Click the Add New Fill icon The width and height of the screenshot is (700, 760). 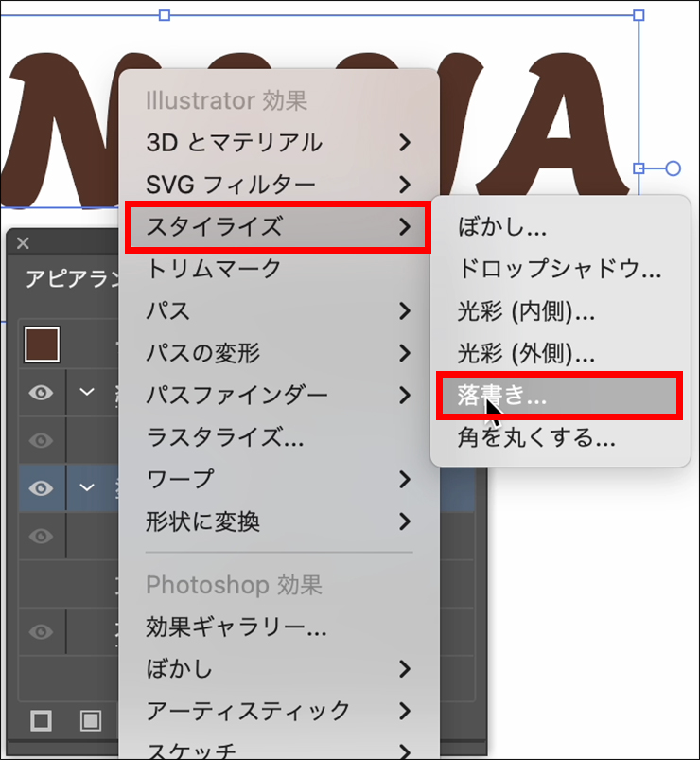(x=90, y=721)
